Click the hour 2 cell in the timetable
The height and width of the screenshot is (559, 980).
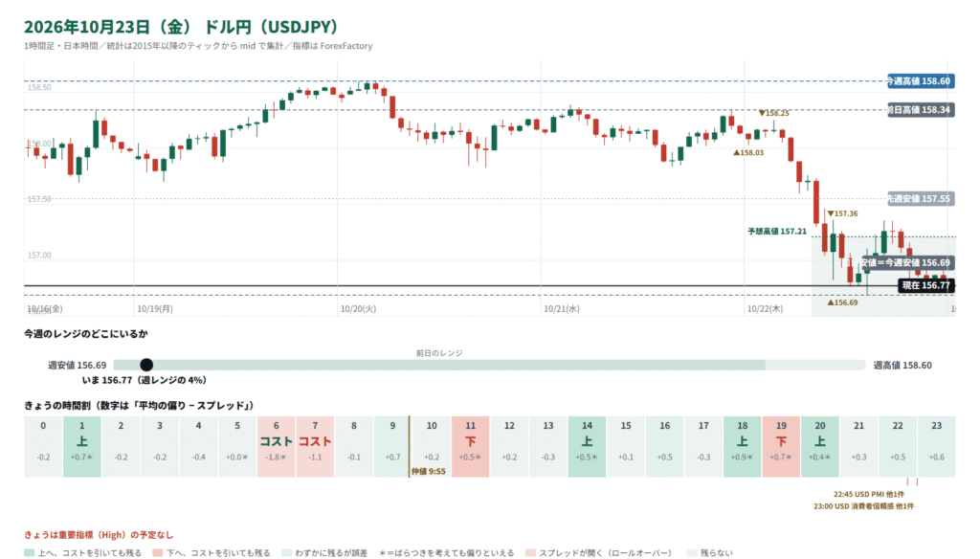point(121,446)
